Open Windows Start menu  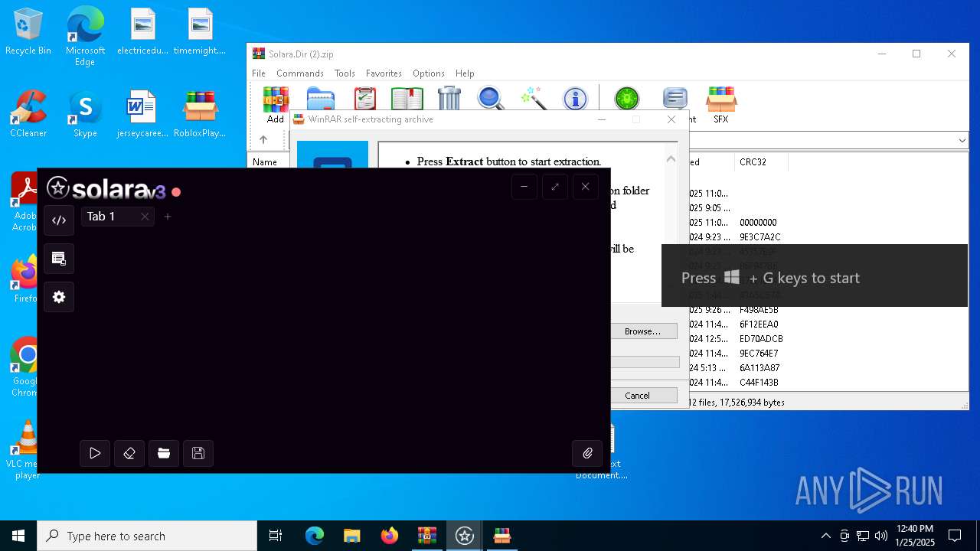click(x=18, y=536)
